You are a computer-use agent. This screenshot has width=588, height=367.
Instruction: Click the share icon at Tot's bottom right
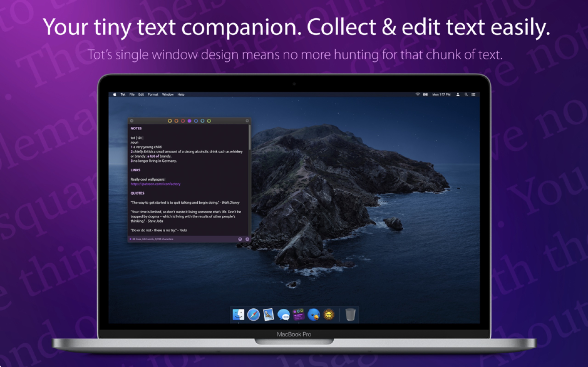[247, 239]
